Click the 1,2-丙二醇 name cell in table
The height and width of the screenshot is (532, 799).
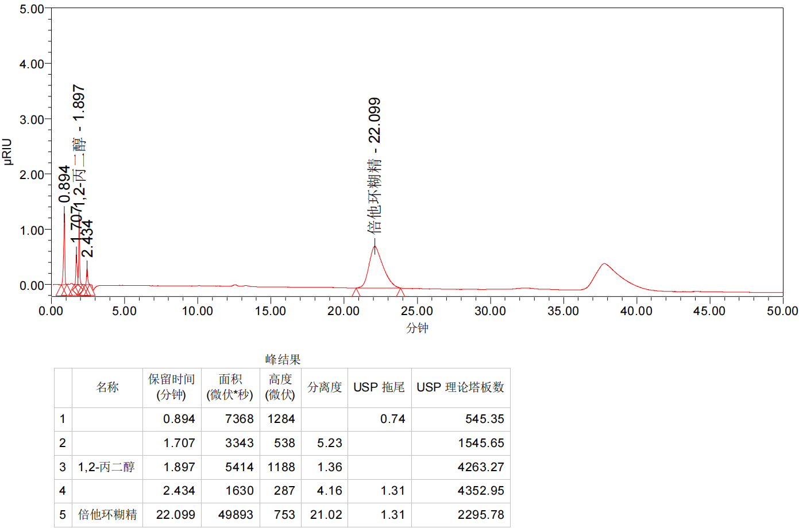(107, 467)
